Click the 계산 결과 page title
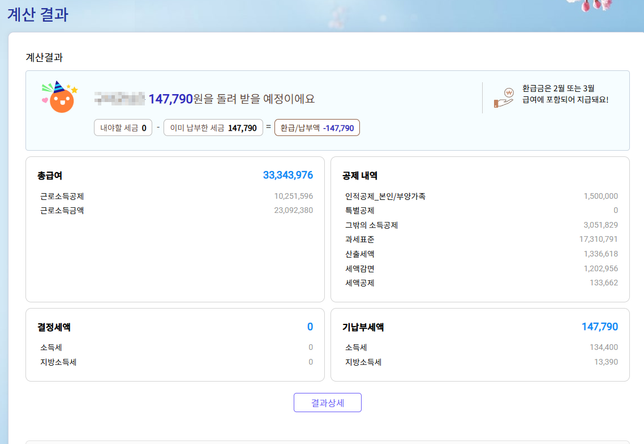Screen dimensions: 644x444 pos(38,14)
